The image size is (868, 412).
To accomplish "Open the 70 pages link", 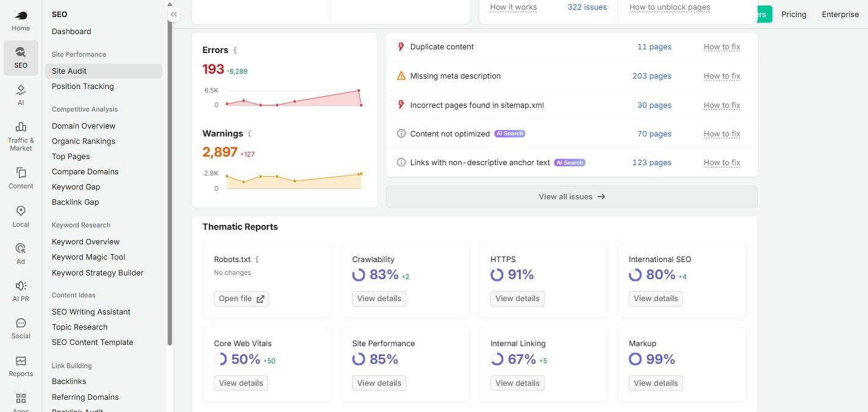I will (x=654, y=133).
